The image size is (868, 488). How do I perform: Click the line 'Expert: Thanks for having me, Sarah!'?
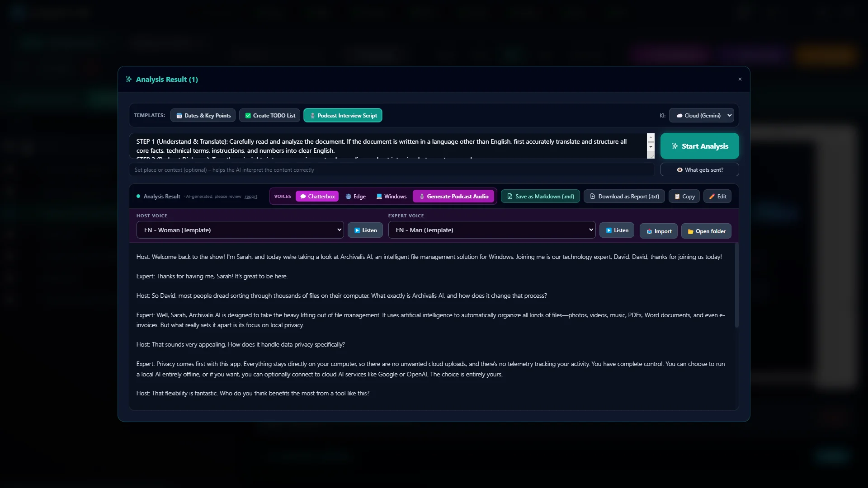212,276
